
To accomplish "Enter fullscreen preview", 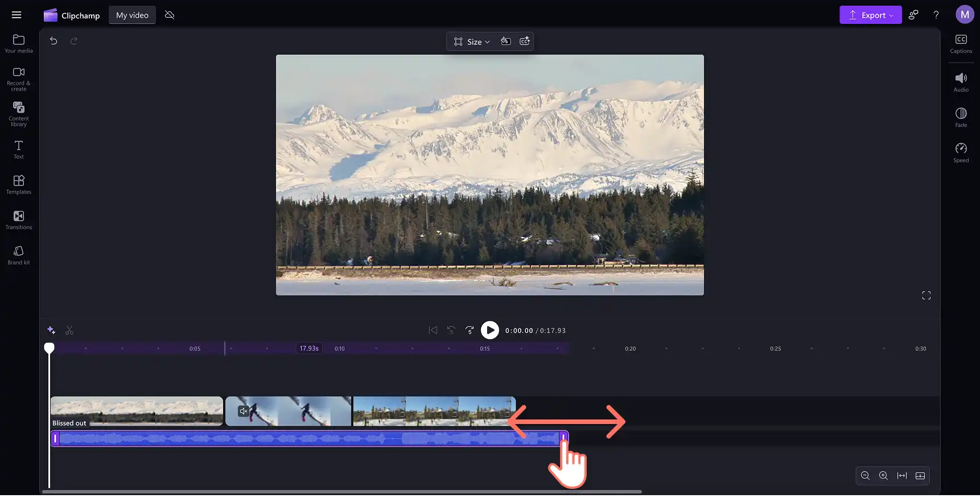I will [x=927, y=295].
